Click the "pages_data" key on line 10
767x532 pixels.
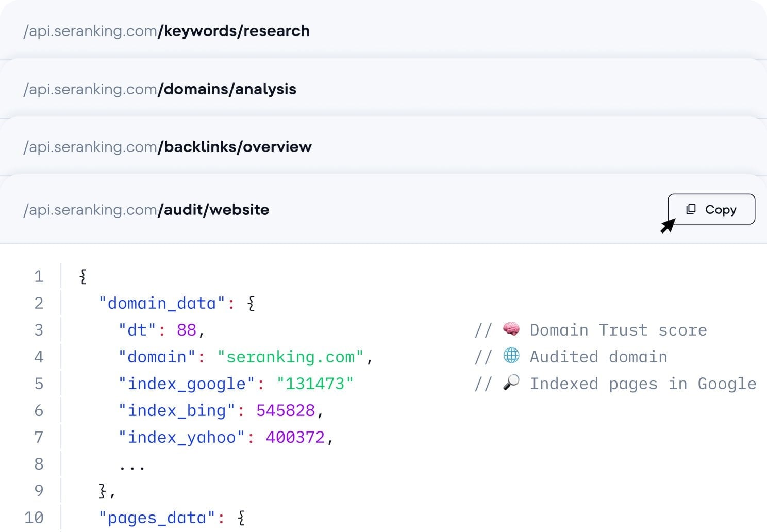pos(157,518)
